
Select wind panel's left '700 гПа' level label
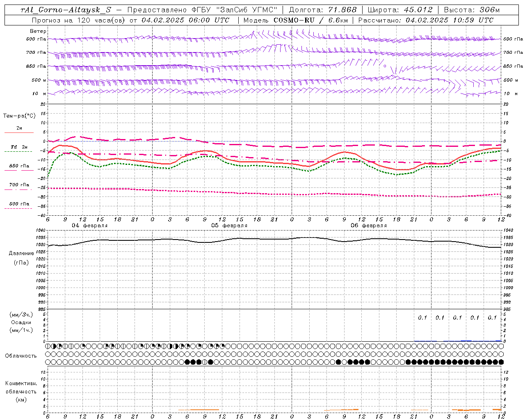tap(36, 52)
